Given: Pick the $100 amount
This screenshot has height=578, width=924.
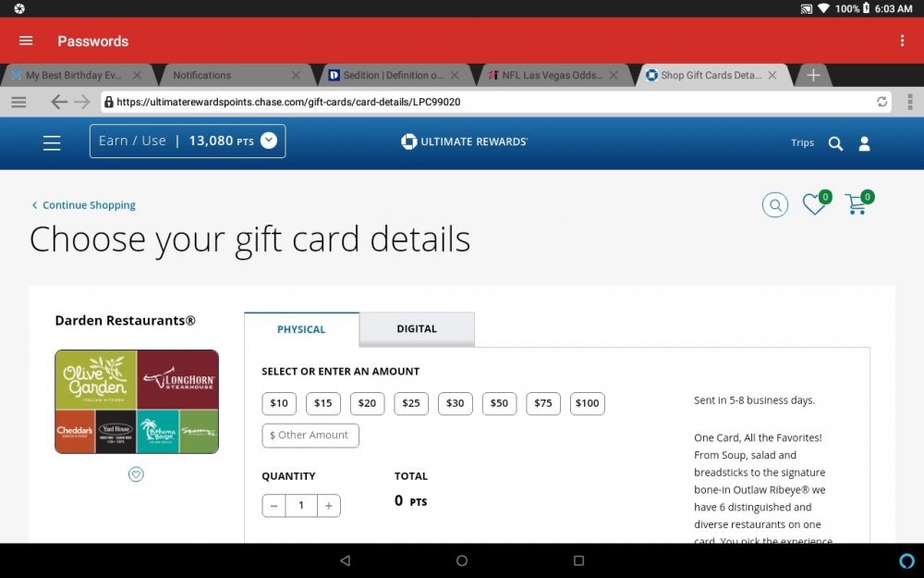Looking at the screenshot, I should [x=587, y=403].
